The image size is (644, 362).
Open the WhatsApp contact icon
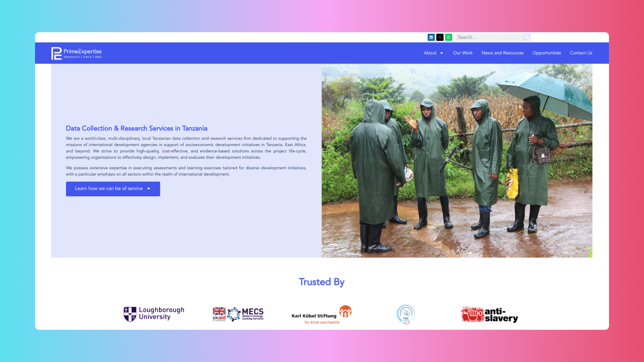[x=448, y=37]
